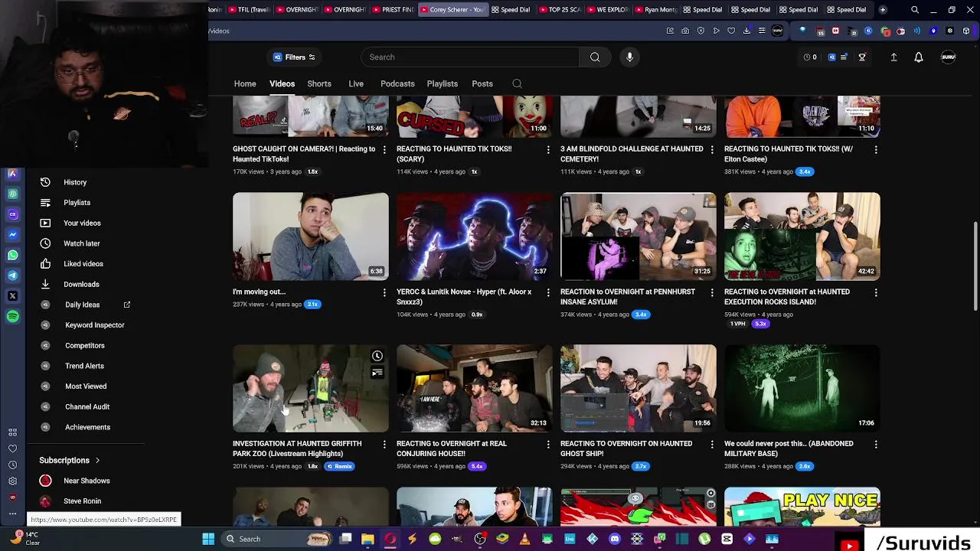Open Competitors in the sidebar
Screen dimensions: 980x551
tap(87, 345)
